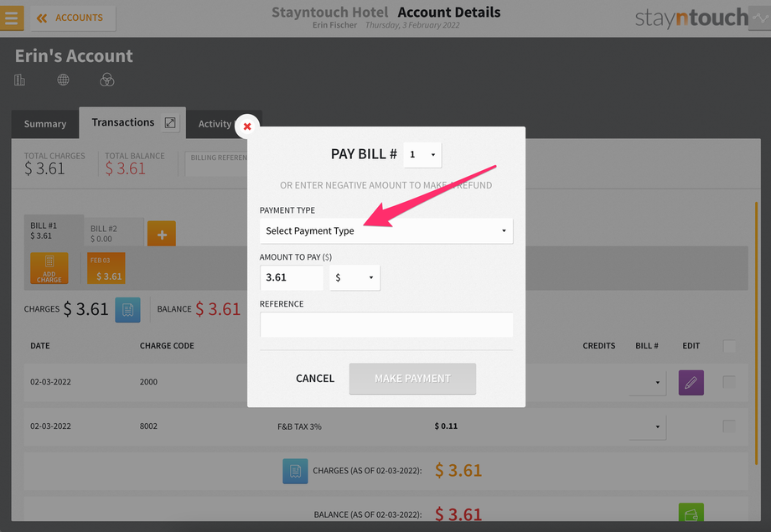
Task: Open the currency symbol dropdown
Action: click(354, 277)
